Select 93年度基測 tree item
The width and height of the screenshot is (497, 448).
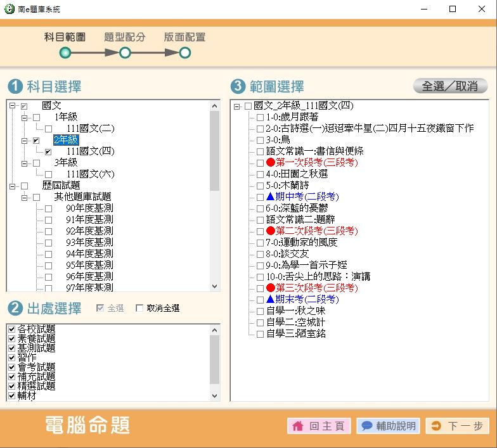click(90, 242)
